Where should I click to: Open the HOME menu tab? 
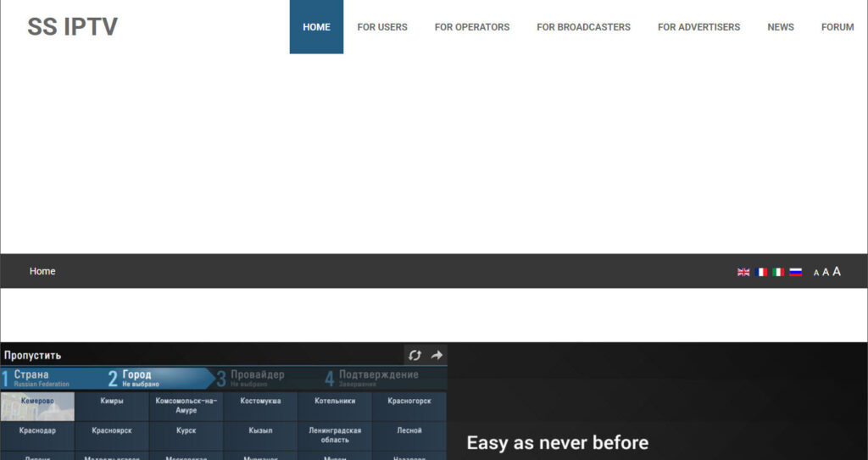tap(317, 26)
